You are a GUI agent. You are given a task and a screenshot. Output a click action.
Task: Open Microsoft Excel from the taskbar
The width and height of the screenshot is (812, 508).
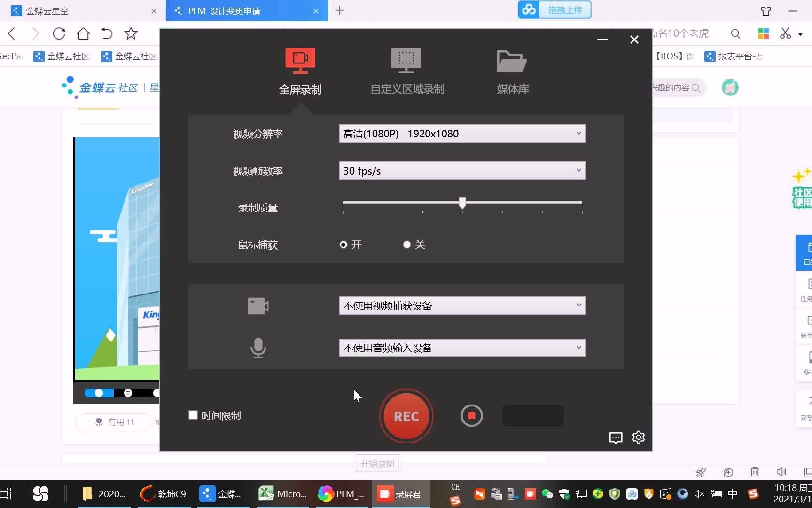pos(283,494)
